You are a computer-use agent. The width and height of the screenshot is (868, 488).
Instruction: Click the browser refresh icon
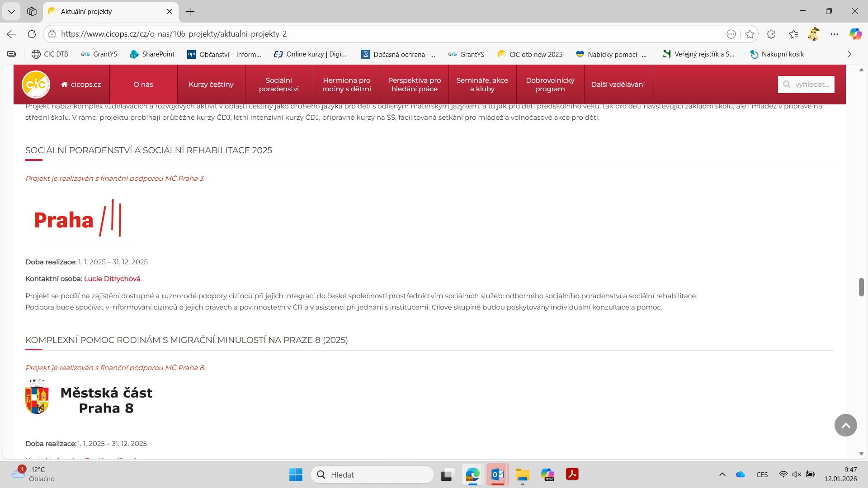tap(32, 34)
